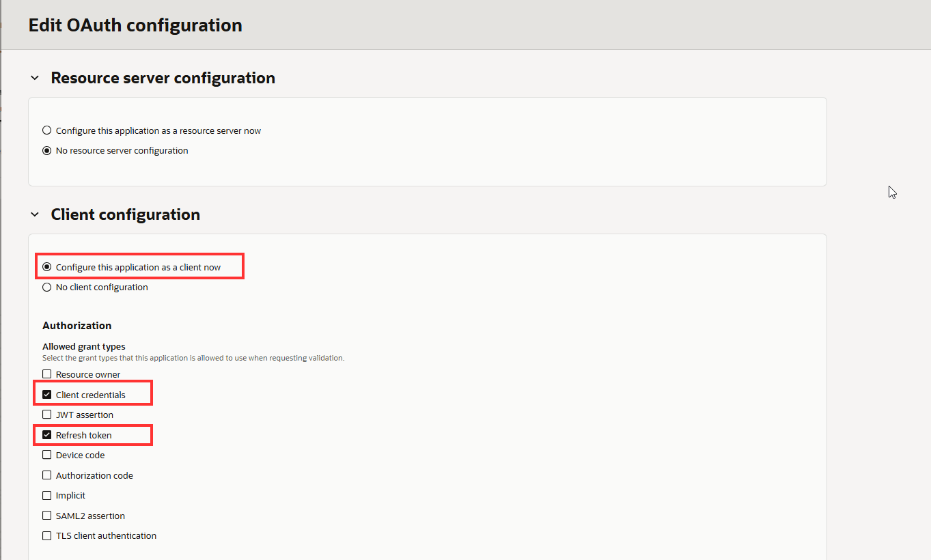Tick the Device code checkbox
Screen dimensions: 931x560
(47, 455)
